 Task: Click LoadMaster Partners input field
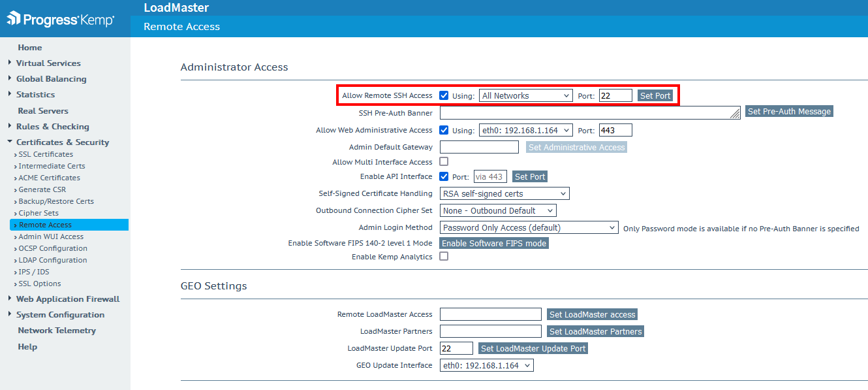pos(491,331)
